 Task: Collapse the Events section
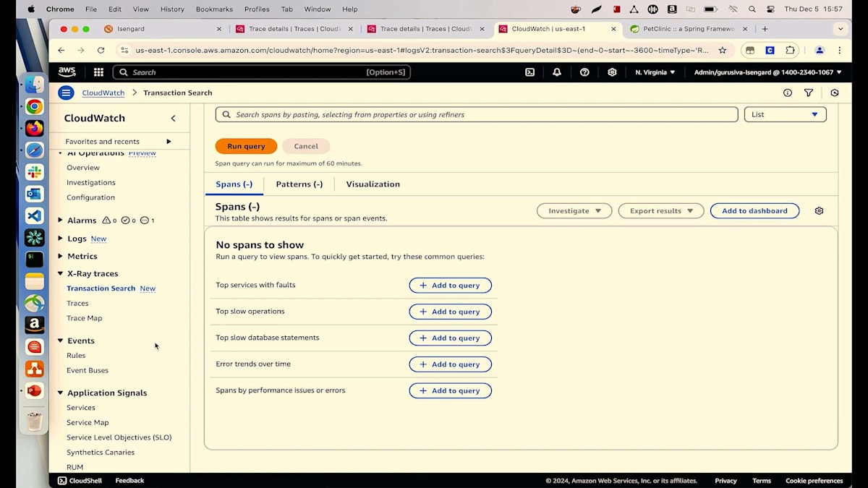point(61,341)
